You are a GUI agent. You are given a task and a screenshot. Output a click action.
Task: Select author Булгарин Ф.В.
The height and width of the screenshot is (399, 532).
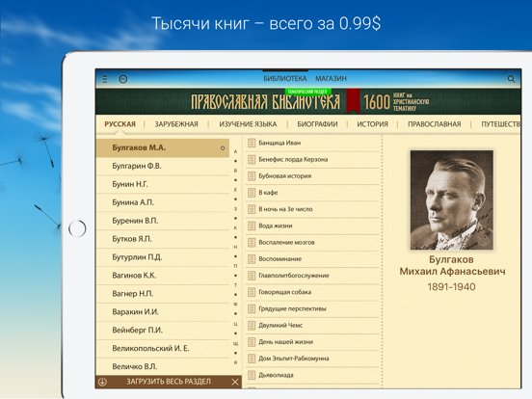pyautogui.click(x=163, y=166)
